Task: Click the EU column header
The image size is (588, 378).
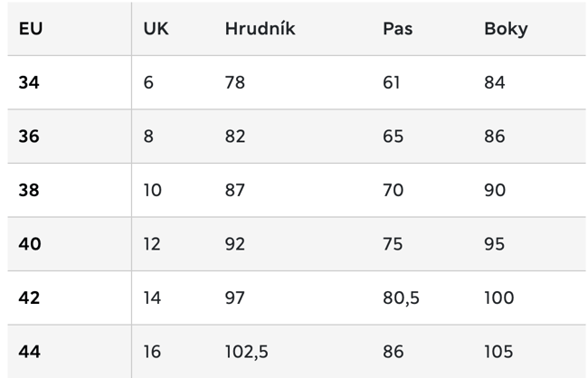Action: [31, 29]
